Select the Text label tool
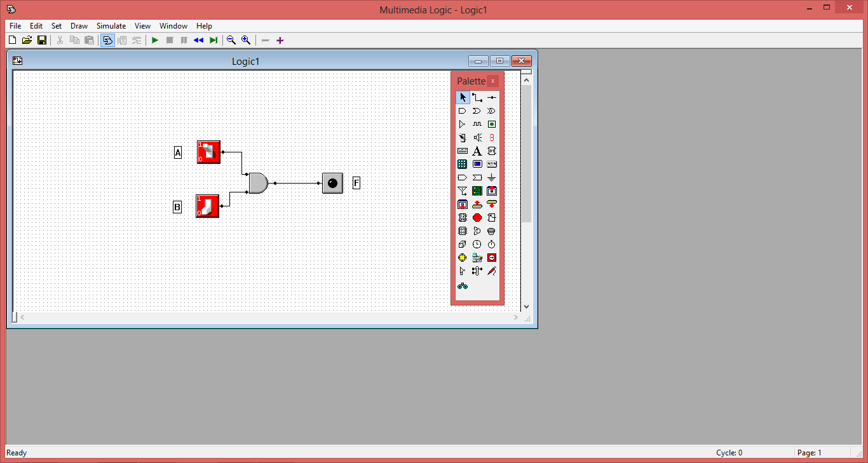 tap(477, 151)
